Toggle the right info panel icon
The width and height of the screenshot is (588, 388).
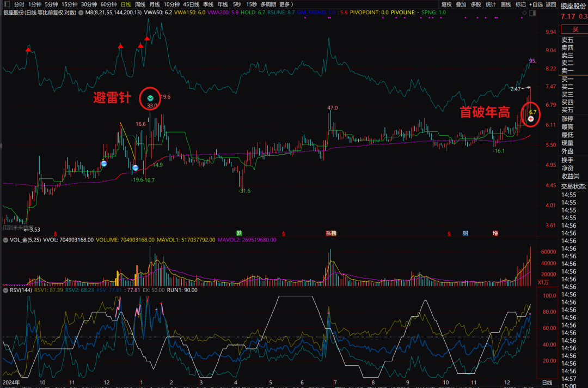tap(532, 13)
